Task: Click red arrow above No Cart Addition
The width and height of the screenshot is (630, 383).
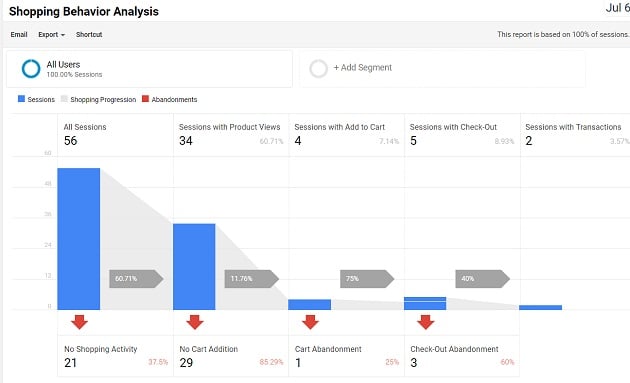Action: click(195, 322)
